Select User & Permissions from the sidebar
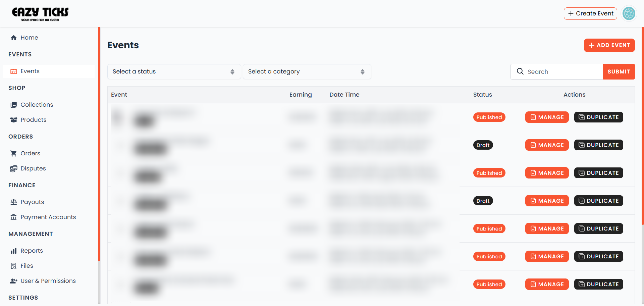 tap(48, 281)
